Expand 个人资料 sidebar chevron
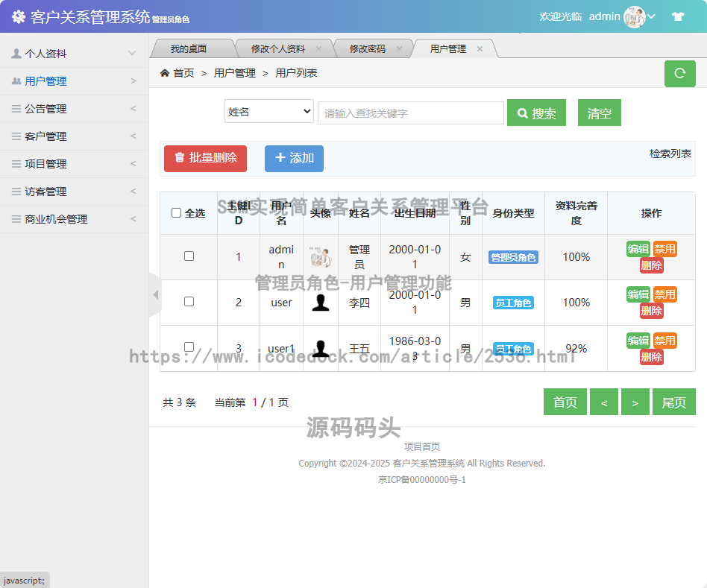 [x=132, y=53]
